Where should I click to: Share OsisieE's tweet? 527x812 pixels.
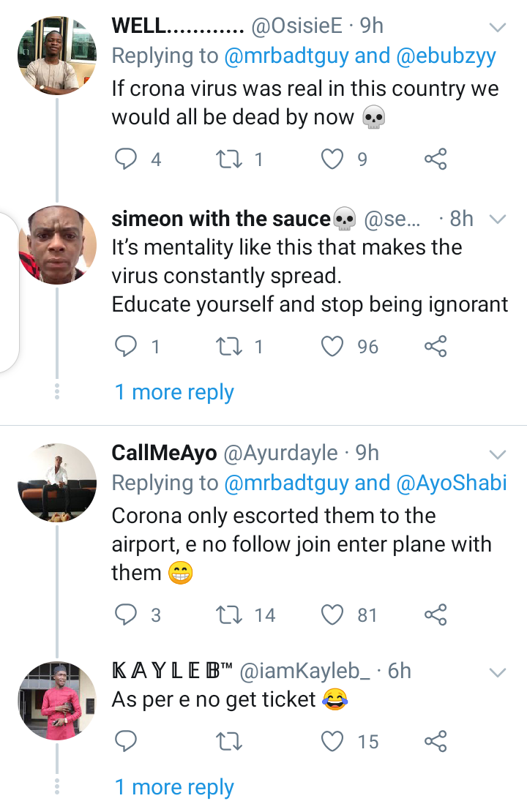pos(436,159)
